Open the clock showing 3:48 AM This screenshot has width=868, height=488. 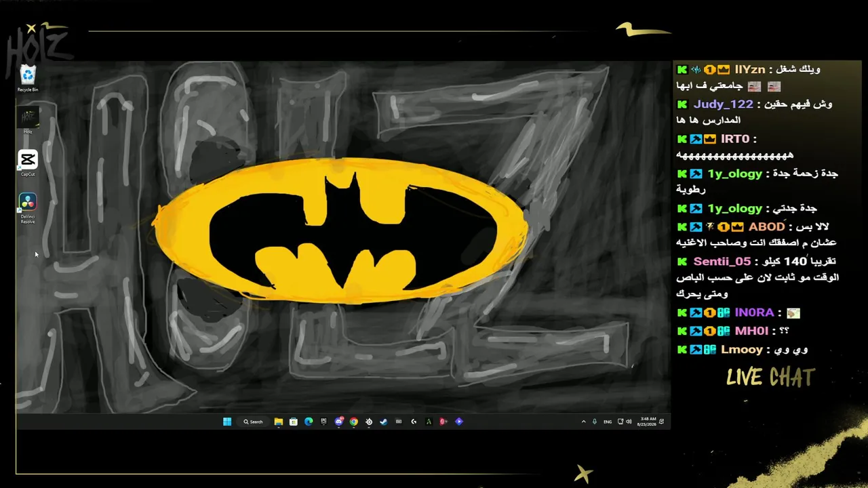(x=647, y=422)
